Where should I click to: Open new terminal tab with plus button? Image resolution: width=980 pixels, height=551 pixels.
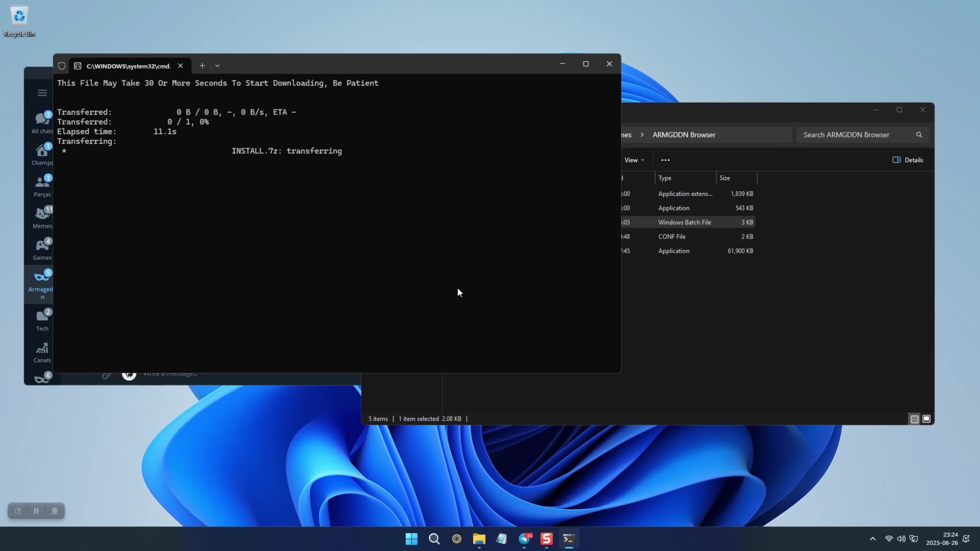(202, 66)
